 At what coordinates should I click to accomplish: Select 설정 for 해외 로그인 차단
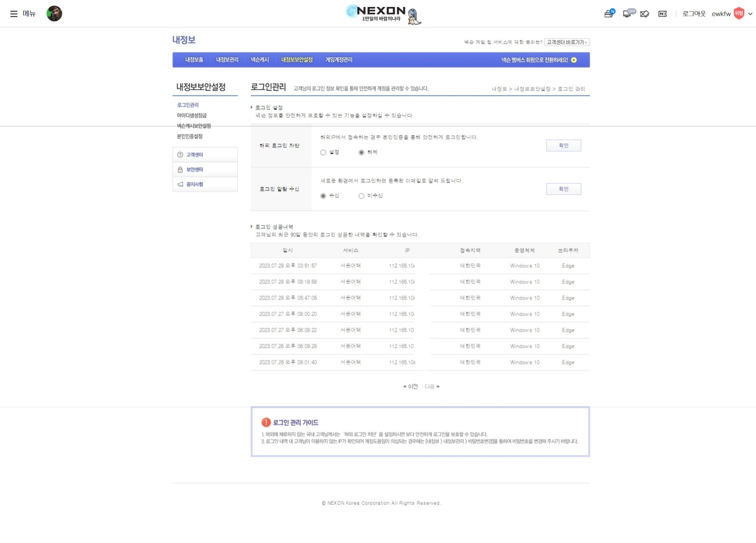pyautogui.click(x=323, y=152)
